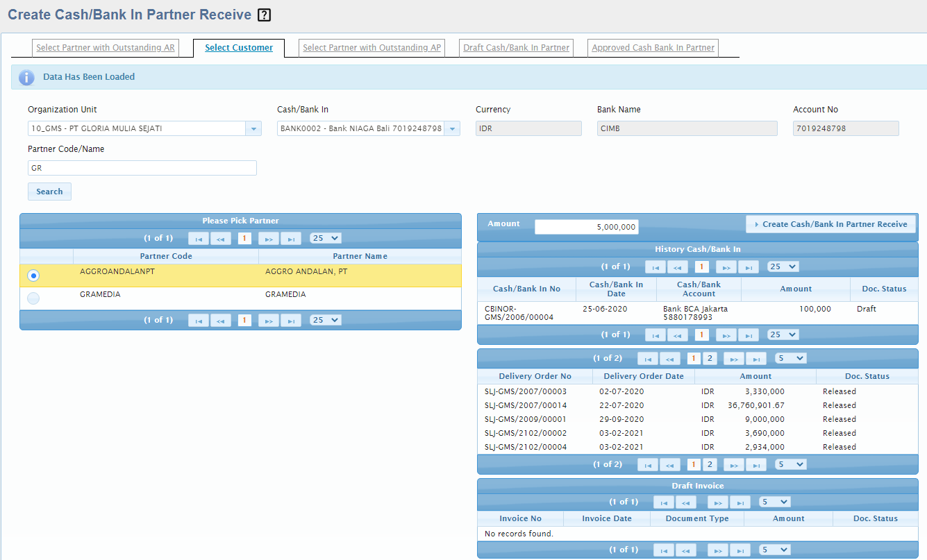927x560 pixels.
Task: Click the info icon in Data Has Been Loaded
Action: coord(26,77)
